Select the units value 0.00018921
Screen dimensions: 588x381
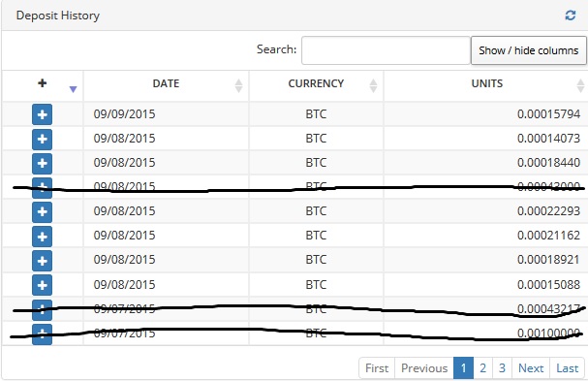[x=548, y=260]
